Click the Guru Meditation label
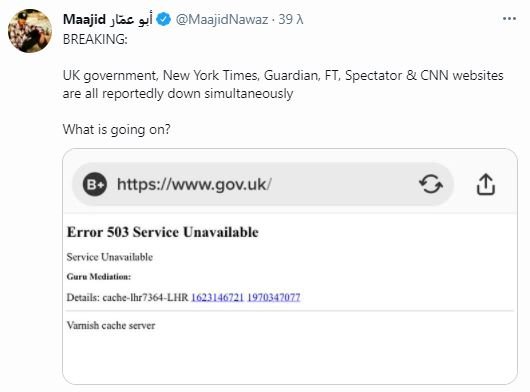Screen dimensions: 530x392 point(99,277)
